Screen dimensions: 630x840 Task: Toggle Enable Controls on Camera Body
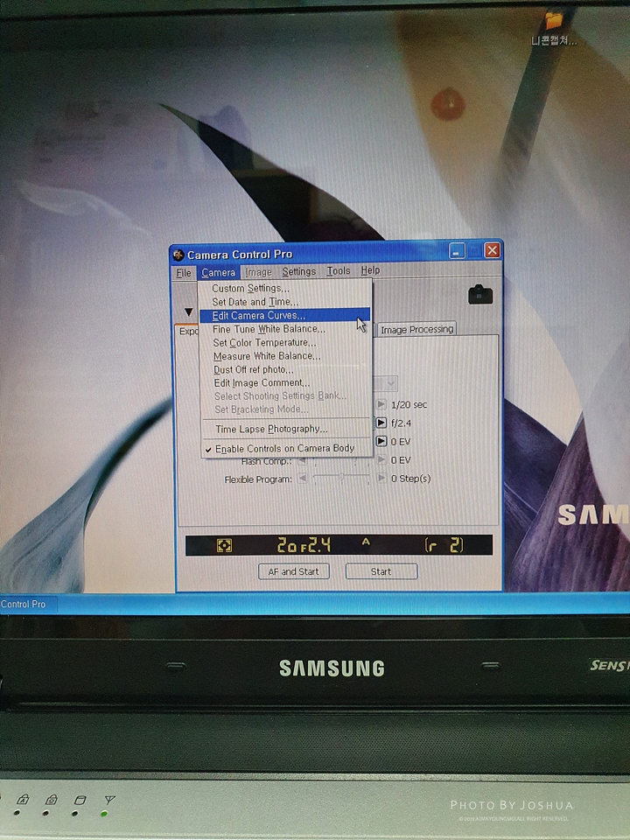click(x=285, y=448)
